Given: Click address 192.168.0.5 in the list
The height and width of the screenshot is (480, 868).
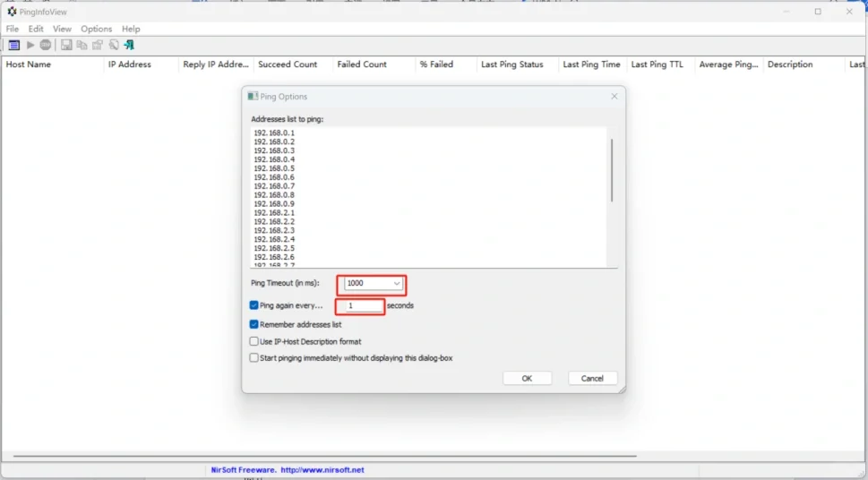Looking at the screenshot, I should click(274, 168).
